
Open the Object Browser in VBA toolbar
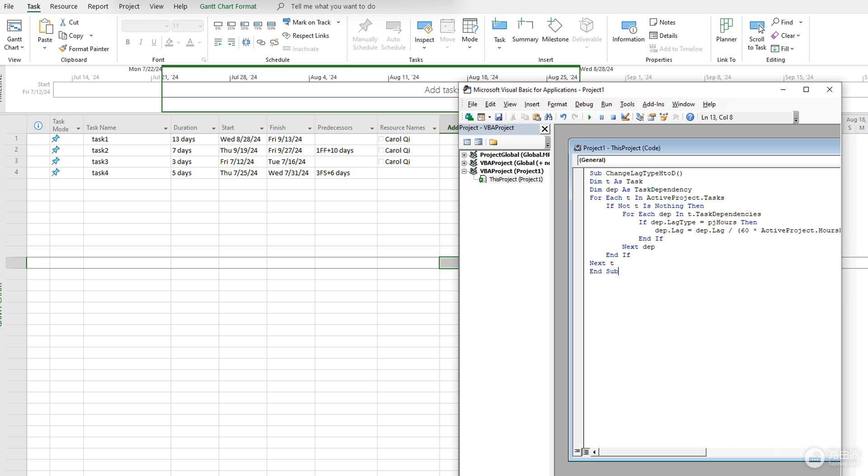(664, 117)
